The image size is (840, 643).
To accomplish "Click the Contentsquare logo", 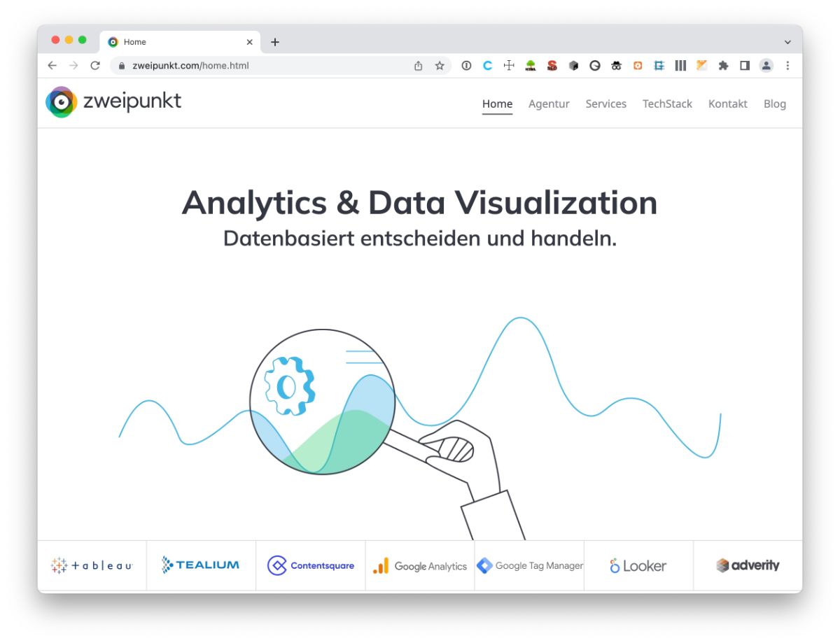I will [311, 565].
